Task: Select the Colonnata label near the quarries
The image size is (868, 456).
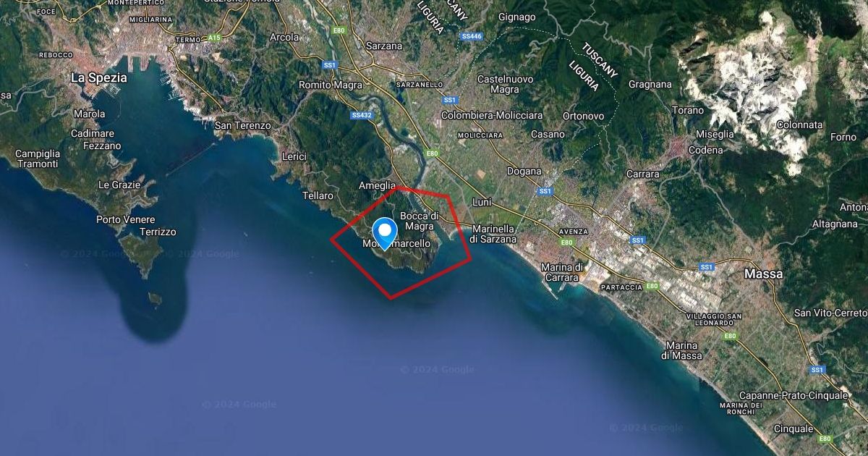Action: [x=799, y=124]
